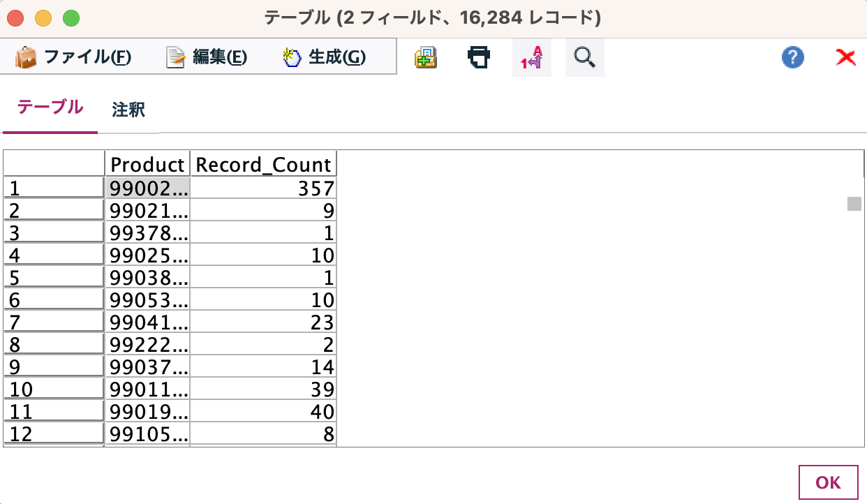Click the cell starting with 99021
Screen dimensions: 867x504
[147, 209]
